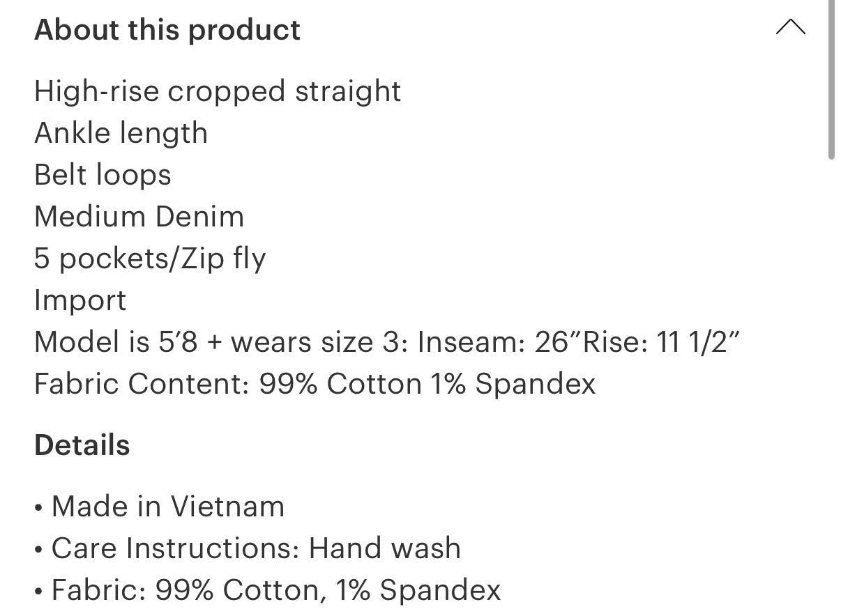Click the About this product heading

click(167, 30)
